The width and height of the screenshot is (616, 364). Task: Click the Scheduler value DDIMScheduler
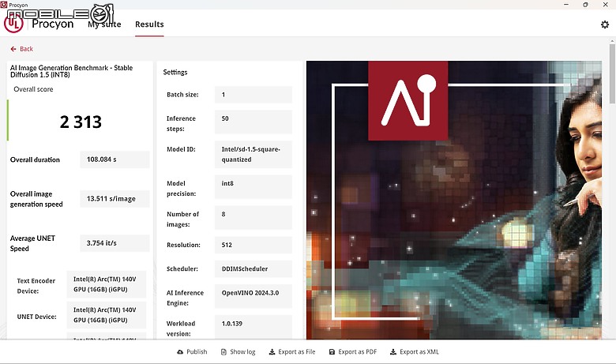254,269
